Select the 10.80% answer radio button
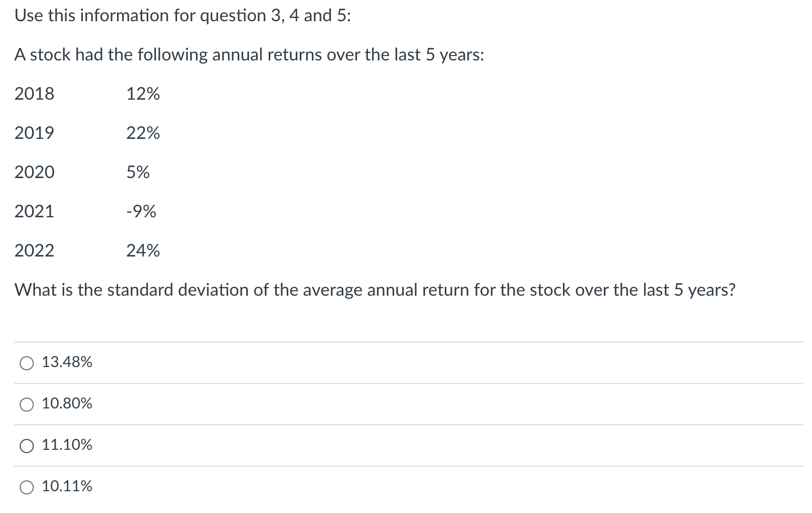This screenshot has height=513, width=812. tap(26, 404)
